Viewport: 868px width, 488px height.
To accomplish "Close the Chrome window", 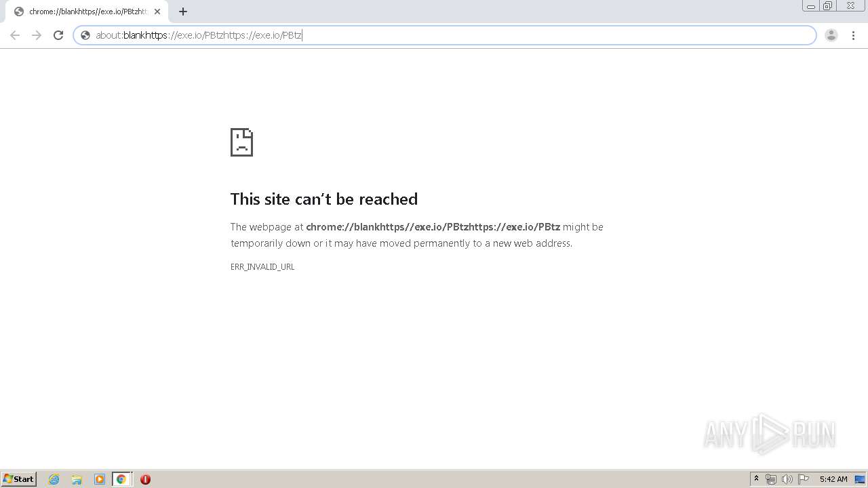I will point(850,6).
